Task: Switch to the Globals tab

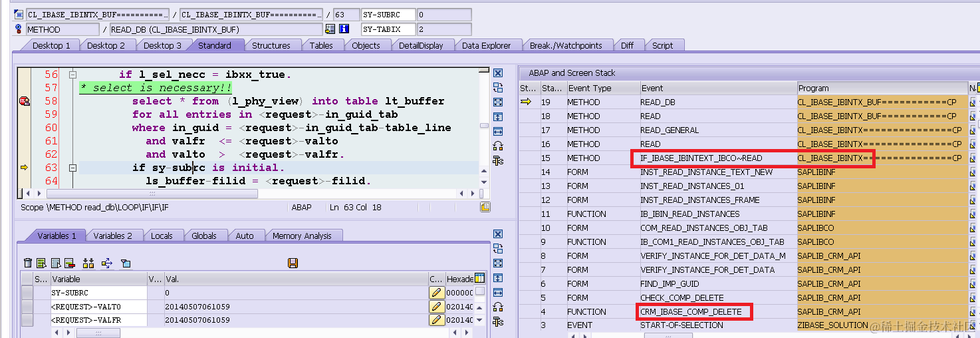Action: coord(204,236)
